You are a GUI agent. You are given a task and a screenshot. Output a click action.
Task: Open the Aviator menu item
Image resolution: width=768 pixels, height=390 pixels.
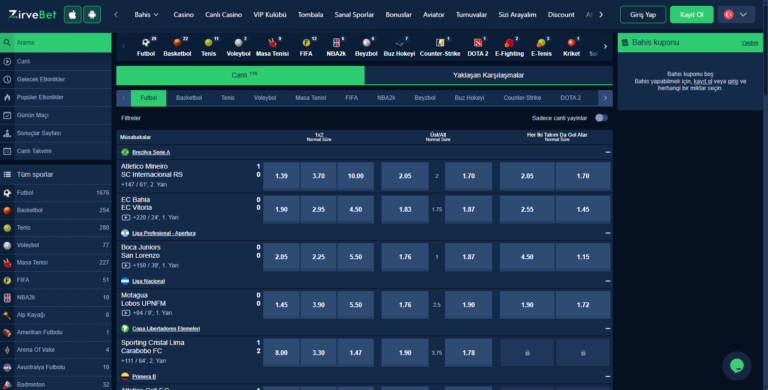coord(433,15)
